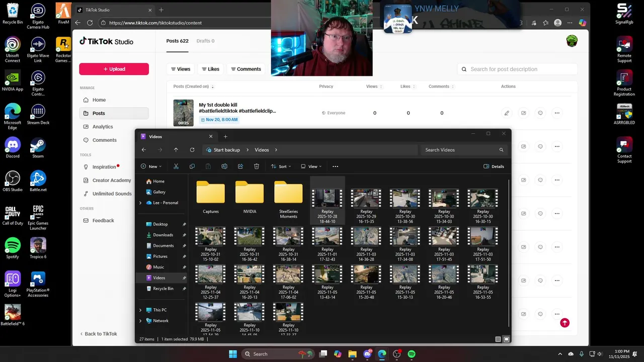Select the Captures folder

point(211,198)
